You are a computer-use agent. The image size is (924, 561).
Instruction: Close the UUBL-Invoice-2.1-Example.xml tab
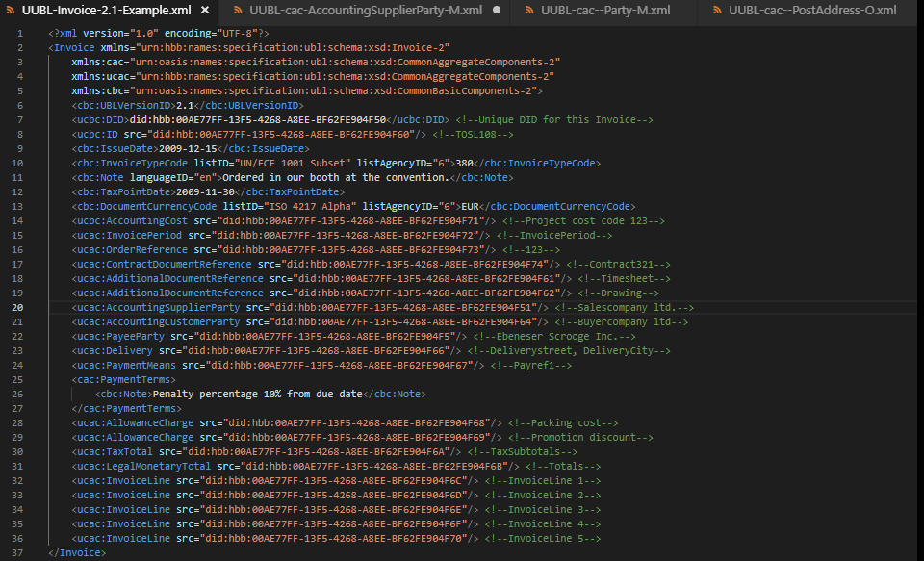[x=205, y=10]
